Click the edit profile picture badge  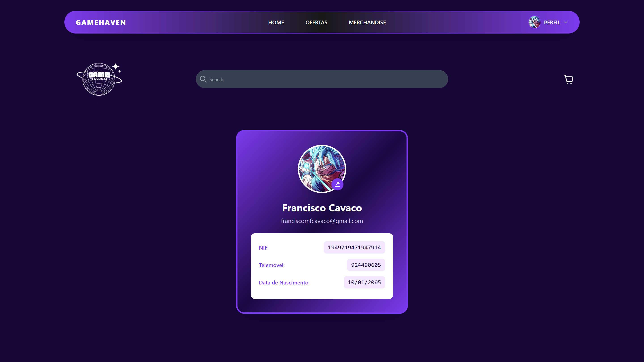[x=337, y=184]
